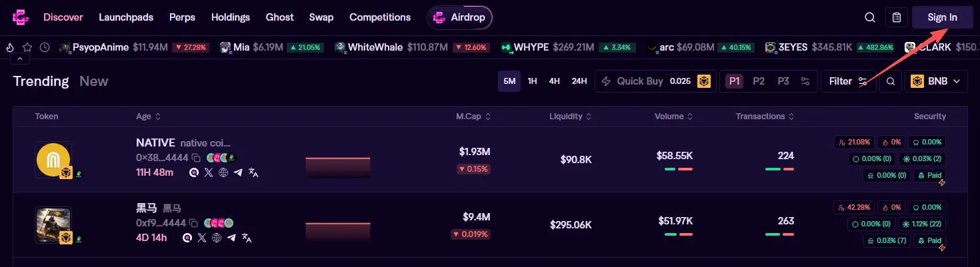This screenshot has width=980, height=267.
Task: Collapse the ticker bar with chevron
Action: tap(19, 59)
